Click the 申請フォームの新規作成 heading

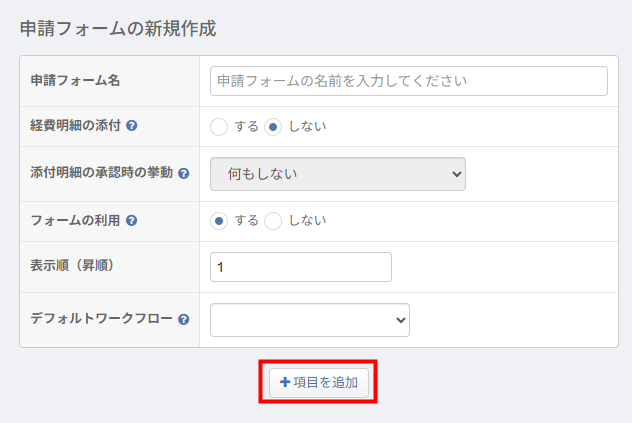click(x=118, y=28)
